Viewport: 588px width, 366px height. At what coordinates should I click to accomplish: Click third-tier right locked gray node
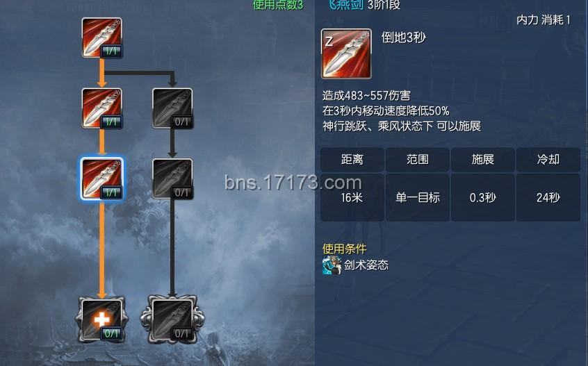172,179
